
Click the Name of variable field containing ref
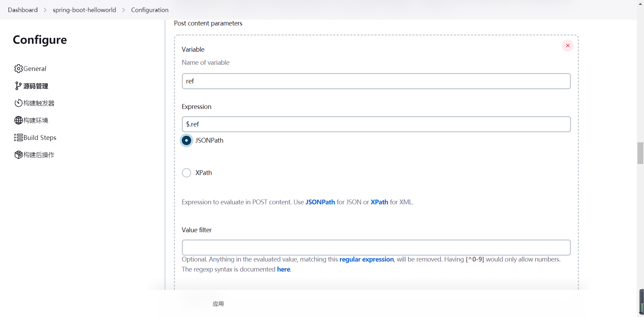click(376, 81)
